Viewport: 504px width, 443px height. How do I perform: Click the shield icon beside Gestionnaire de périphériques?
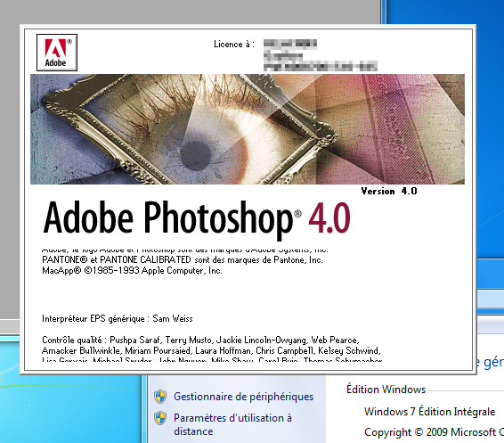coord(160,397)
